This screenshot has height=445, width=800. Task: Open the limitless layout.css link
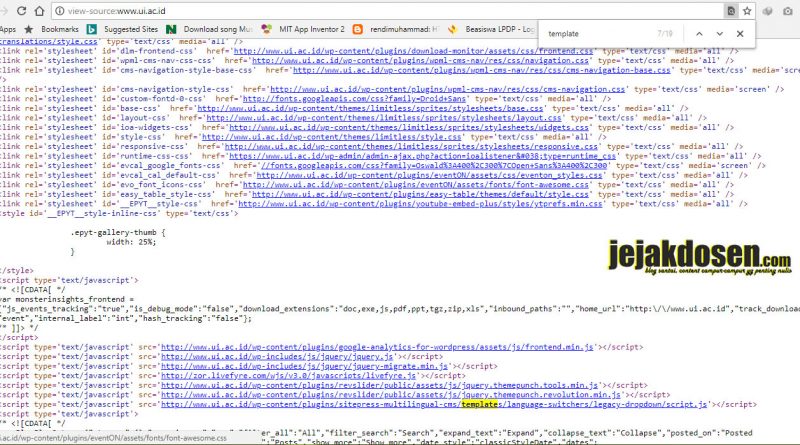click(384, 118)
